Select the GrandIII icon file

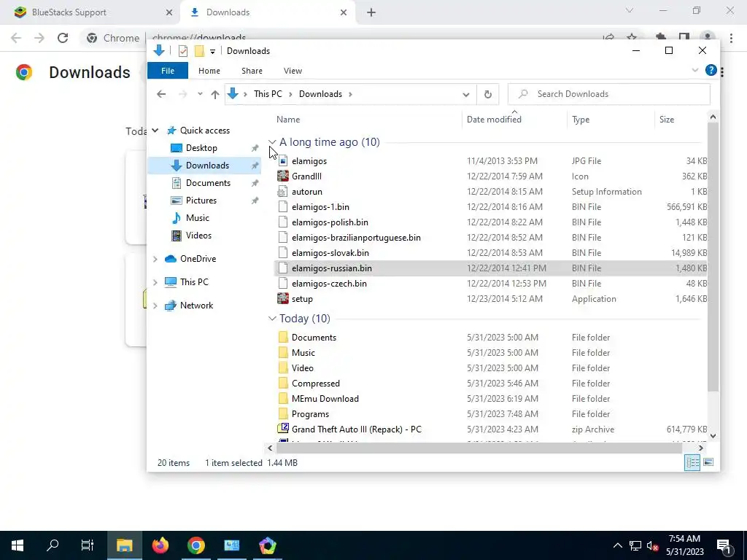click(283, 176)
